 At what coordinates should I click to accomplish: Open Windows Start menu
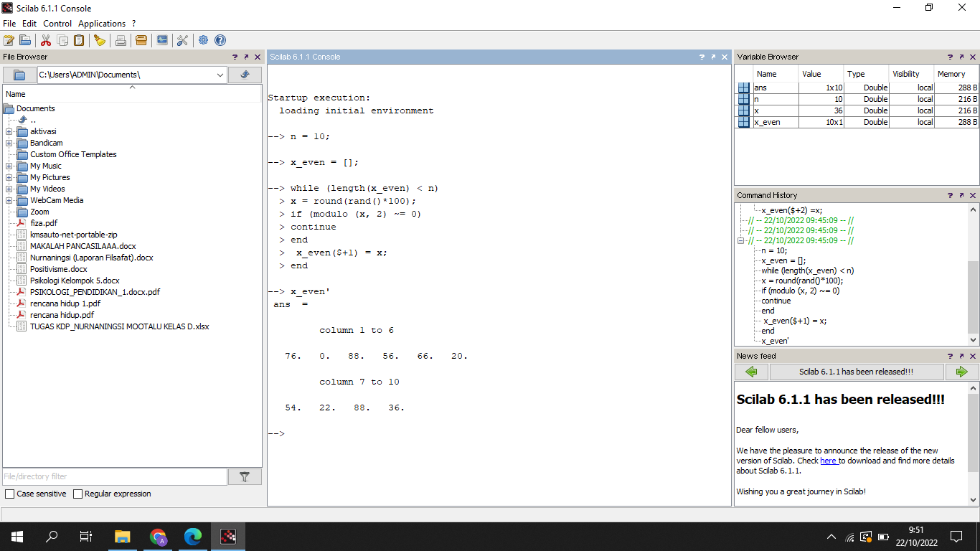coord(17,537)
